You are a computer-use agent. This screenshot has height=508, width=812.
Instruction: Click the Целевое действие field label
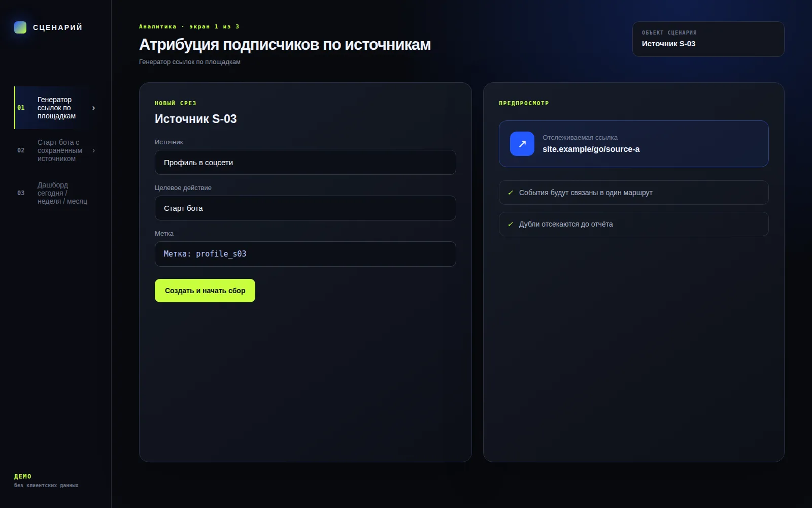[183, 187]
